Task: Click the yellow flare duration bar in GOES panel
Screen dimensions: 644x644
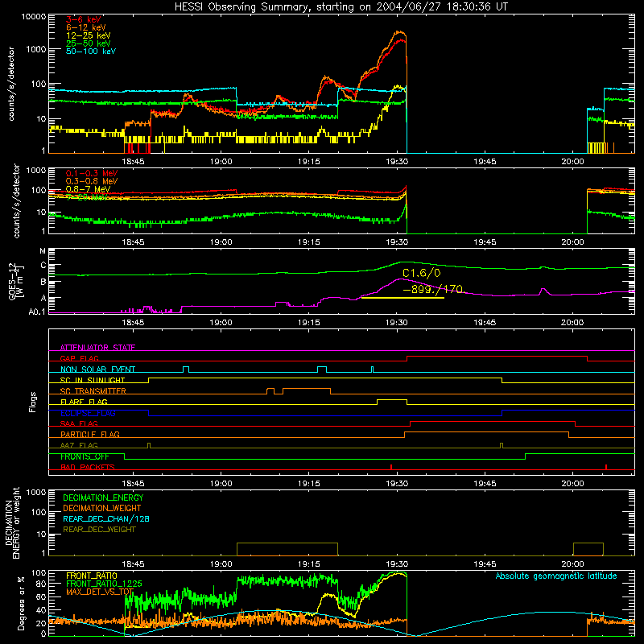Action: click(x=402, y=298)
